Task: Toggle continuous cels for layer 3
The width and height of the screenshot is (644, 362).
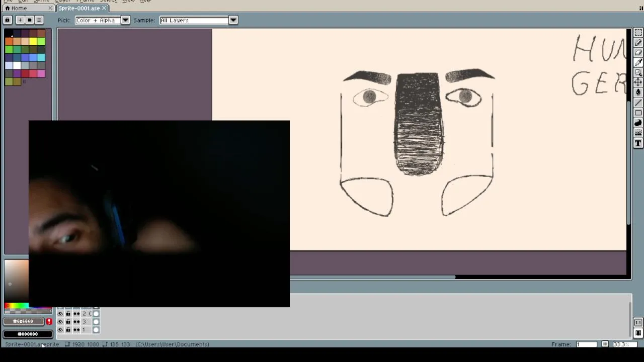Action: [x=76, y=322]
